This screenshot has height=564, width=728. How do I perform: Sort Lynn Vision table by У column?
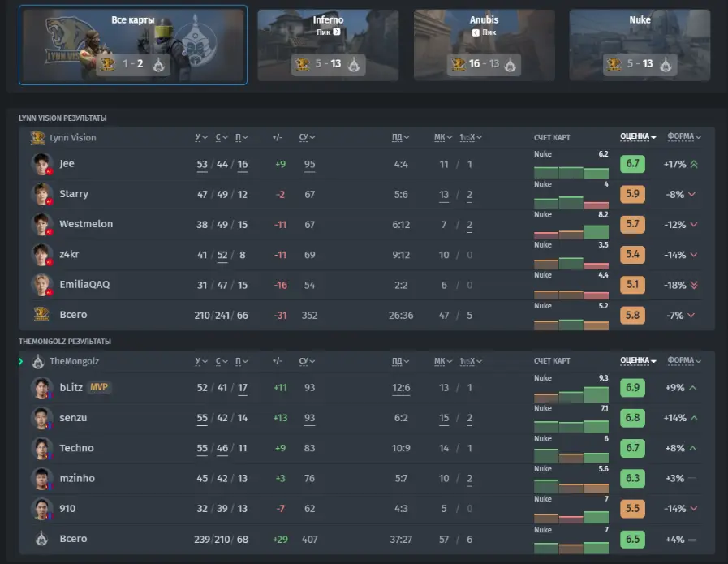pos(201,137)
